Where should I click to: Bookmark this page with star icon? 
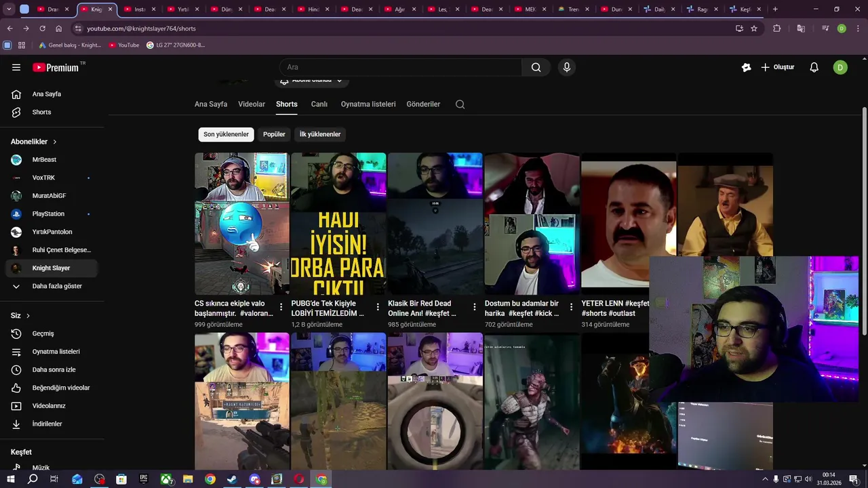click(753, 28)
